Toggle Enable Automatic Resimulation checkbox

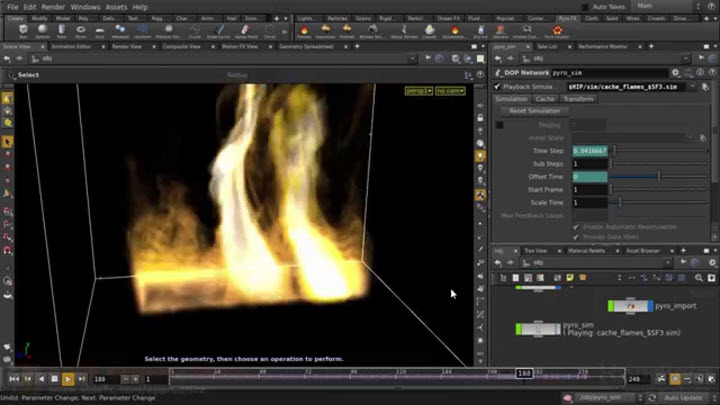point(575,227)
